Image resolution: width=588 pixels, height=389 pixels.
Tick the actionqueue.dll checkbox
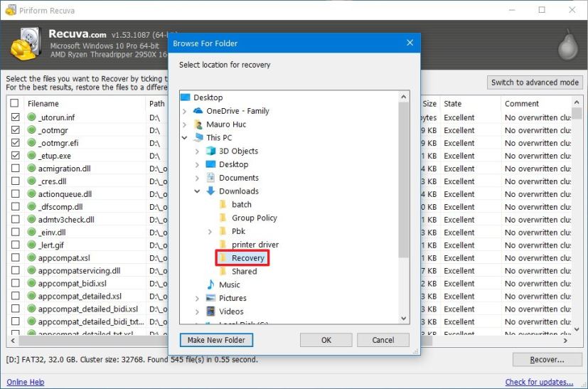coord(16,193)
